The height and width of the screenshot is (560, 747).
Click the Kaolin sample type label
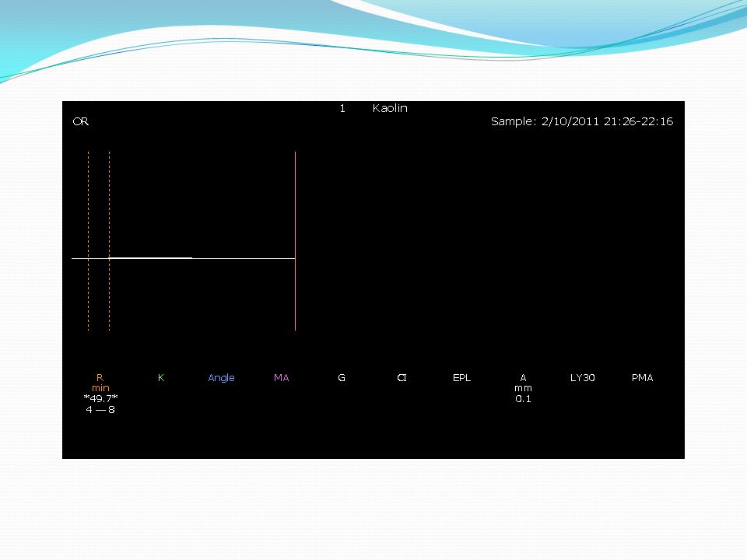click(390, 108)
